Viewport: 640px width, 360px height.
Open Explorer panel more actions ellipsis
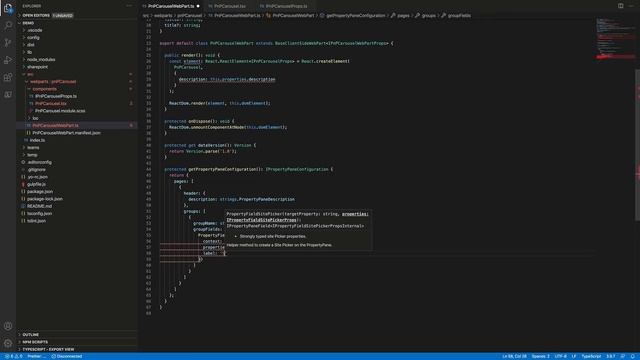tap(129, 6)
